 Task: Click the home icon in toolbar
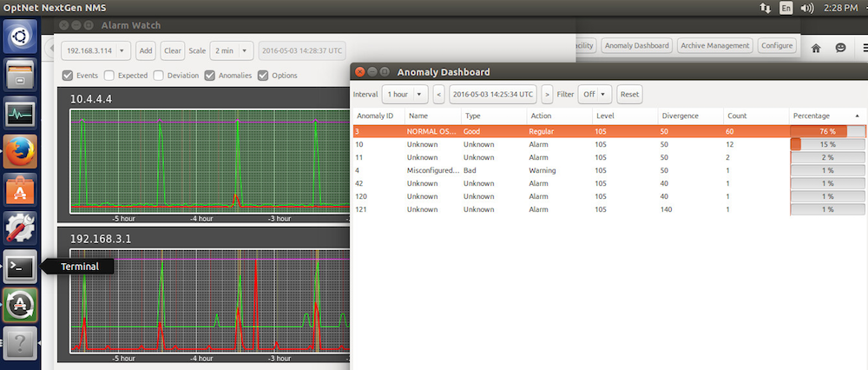pos(816,49)
